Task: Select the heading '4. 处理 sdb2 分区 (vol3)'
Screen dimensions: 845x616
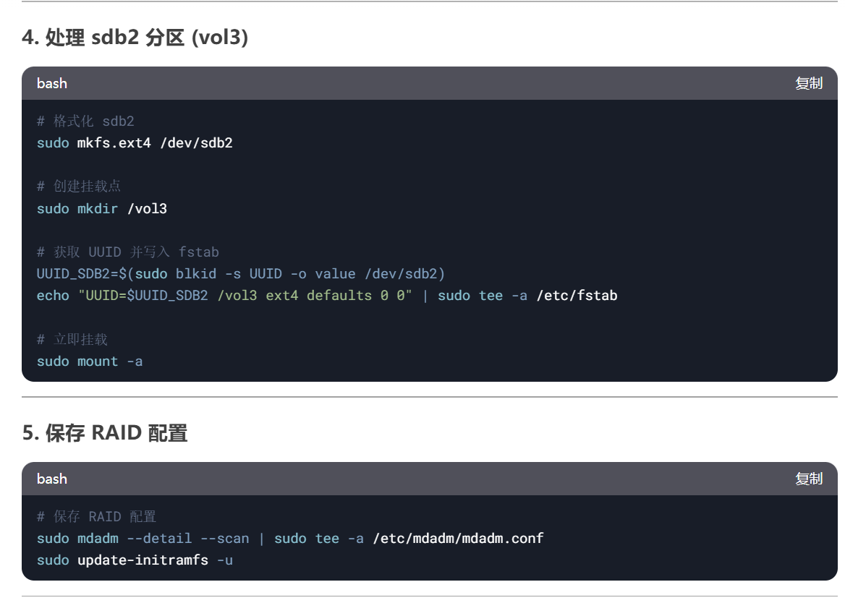Action: coord(135,37)
